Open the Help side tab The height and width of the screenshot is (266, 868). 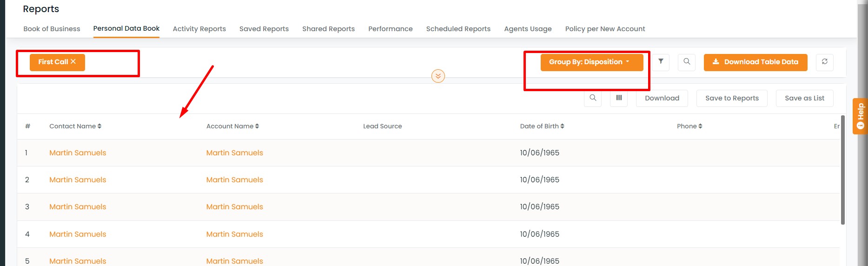click(x=860, y=116)
